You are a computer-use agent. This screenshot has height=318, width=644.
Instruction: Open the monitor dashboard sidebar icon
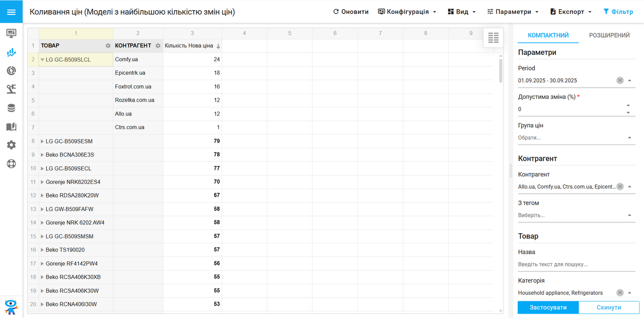pyautogui.click(x=11, y=33)
